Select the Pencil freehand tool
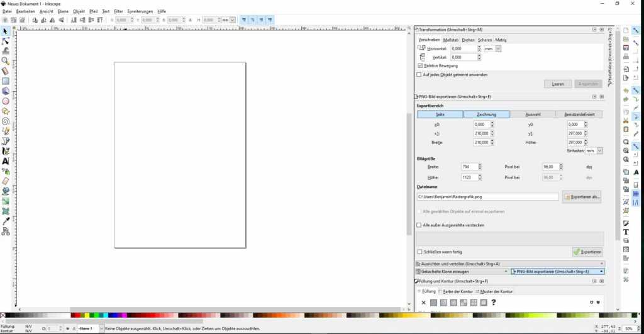 click(5, 131)
